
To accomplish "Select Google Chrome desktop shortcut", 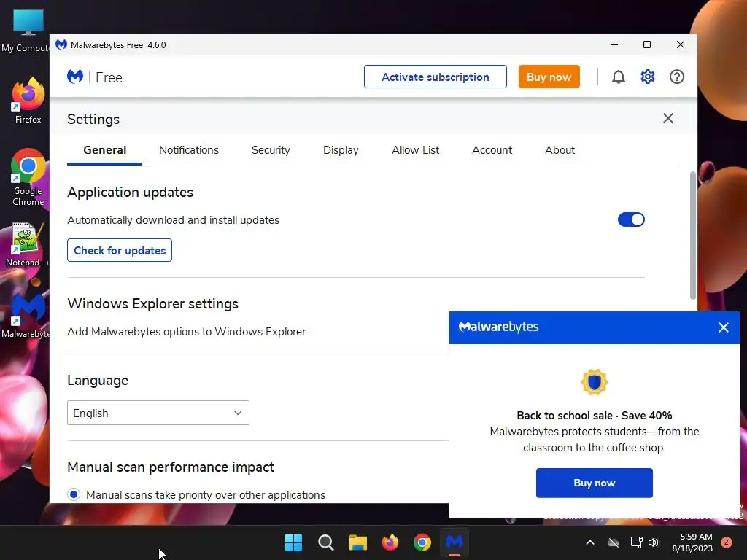I will tap(28, 178).
